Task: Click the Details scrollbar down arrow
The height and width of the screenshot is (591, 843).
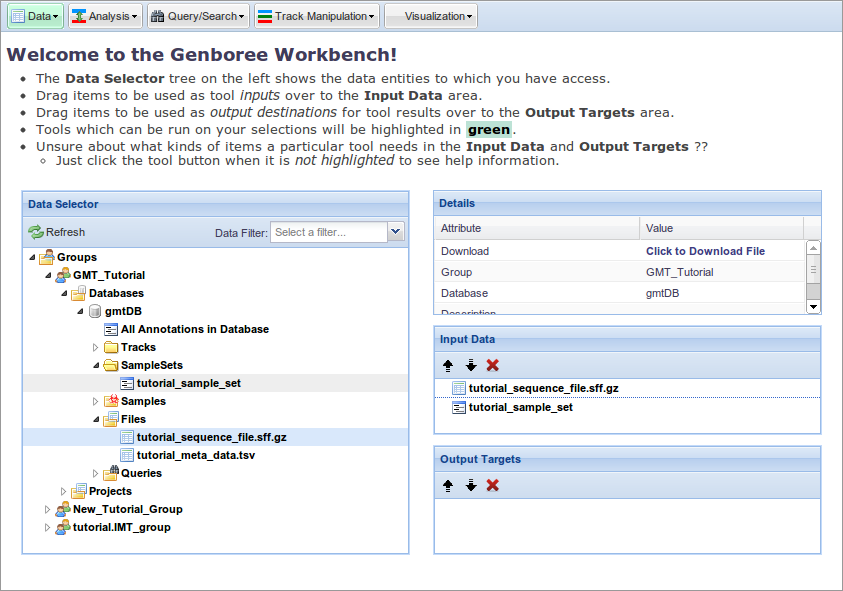Action: [x=813, y=307]
